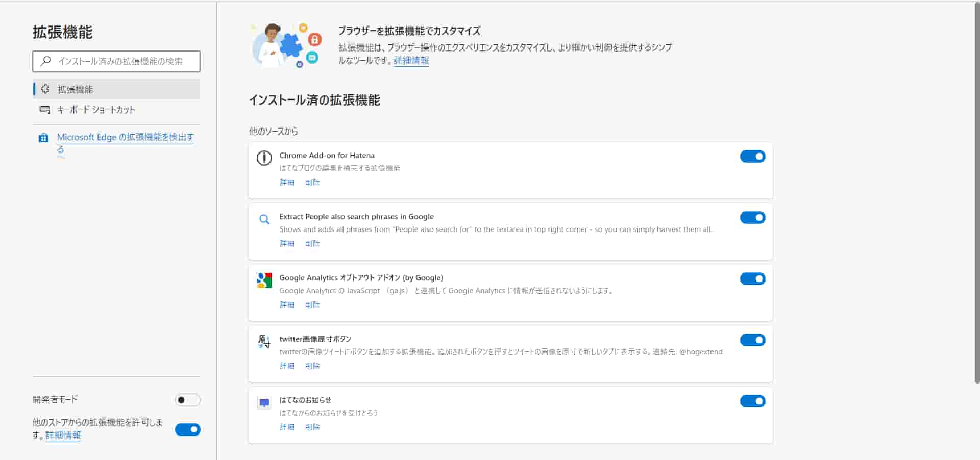Image resolution: width=980 pixels, height=460 pixels.
Task: Click 削除 for はてなのお知らせ
Action: coord(312,427)
